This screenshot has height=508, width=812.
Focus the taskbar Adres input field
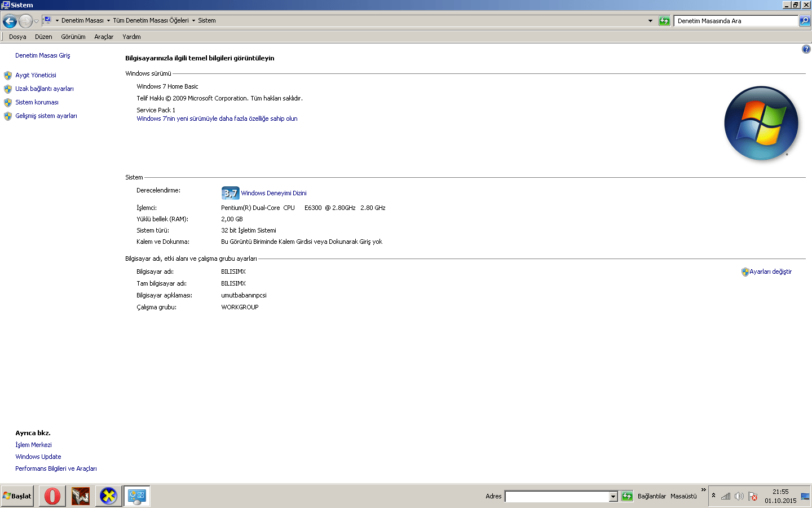click(x=557, y=496)
